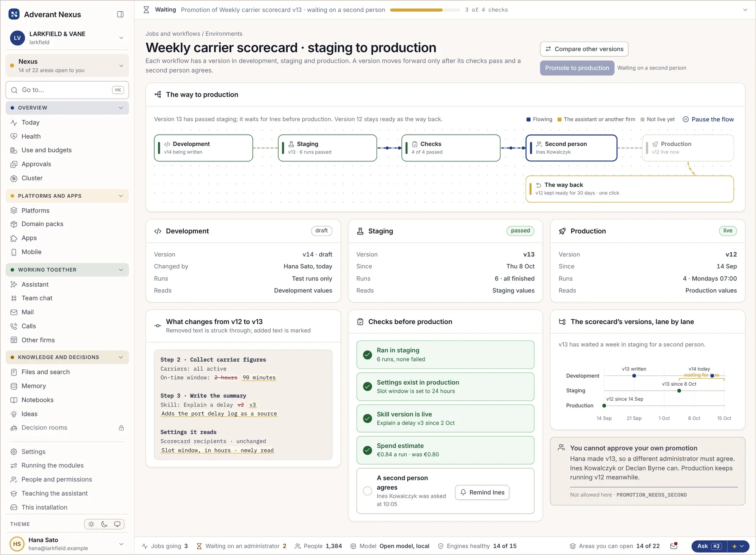The height and width of the screenshot is (555, 756).
Task: Expand the Larkfield & Vane workspace switcher
Action: [67, 38]
